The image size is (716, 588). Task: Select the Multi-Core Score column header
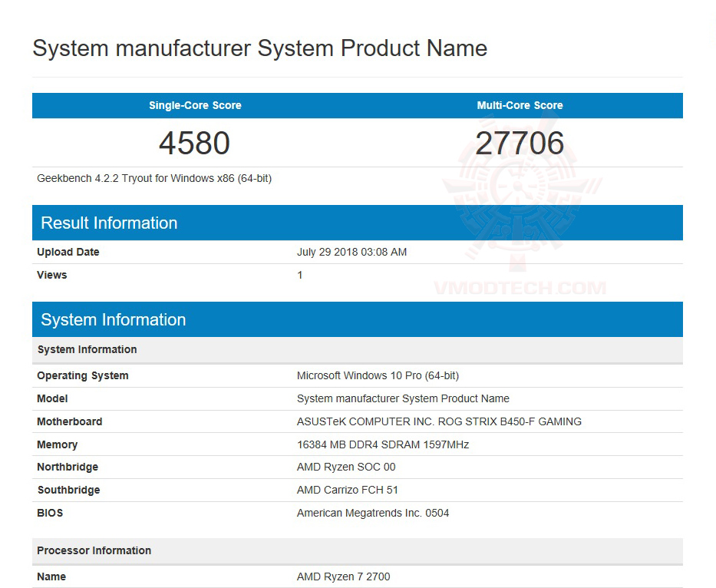[520, 105]
